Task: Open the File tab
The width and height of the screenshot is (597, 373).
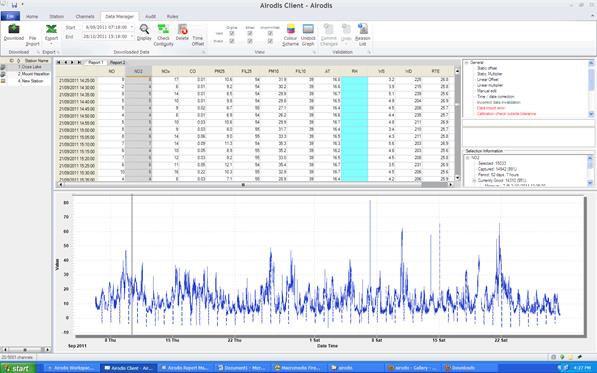Action: click(x=10, y=16)
